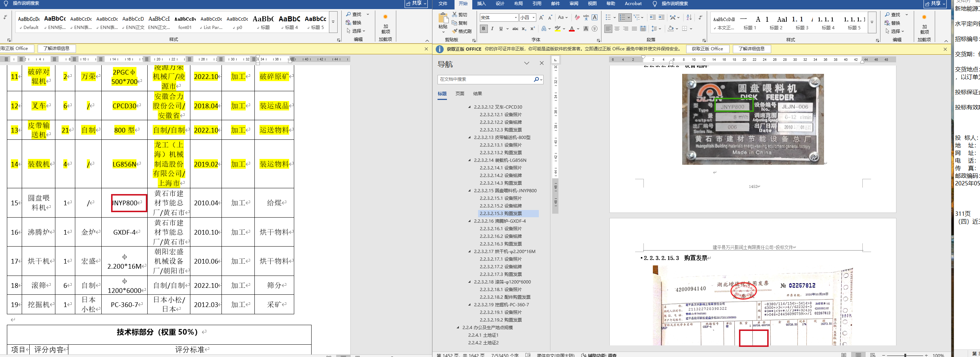
Task: Center-align the paragraph
Action: (617, 29)
